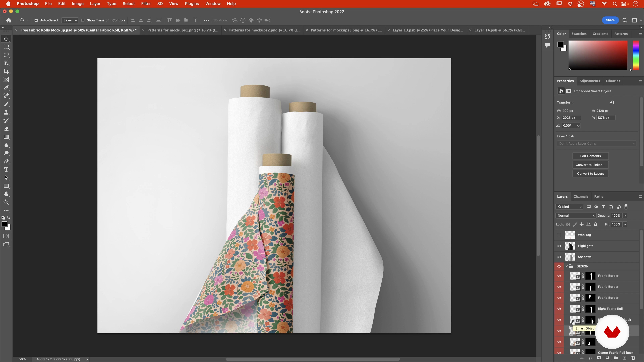The height and width of the screenshot is (362, 644).
Task: Open the Window menu
Action: pyautogui.click(x=213, y=4)
